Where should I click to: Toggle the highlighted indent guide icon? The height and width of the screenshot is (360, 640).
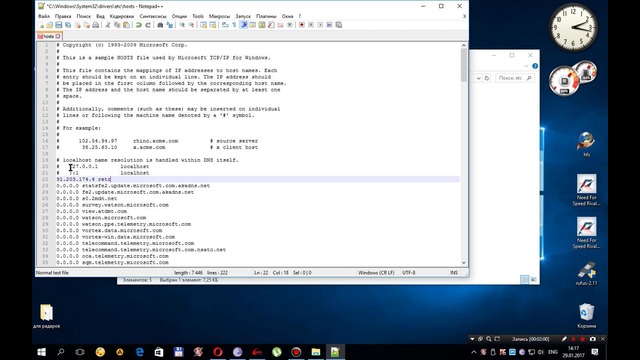tap(244, 25)
